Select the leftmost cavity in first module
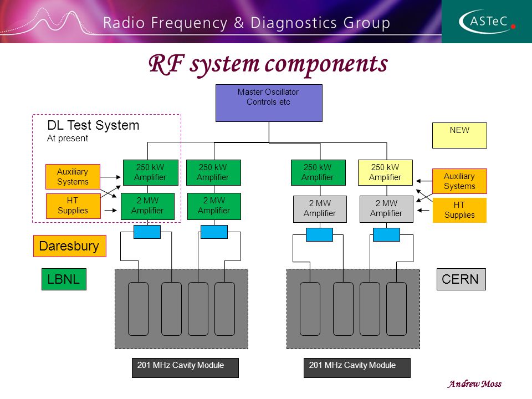 point(138,309)
